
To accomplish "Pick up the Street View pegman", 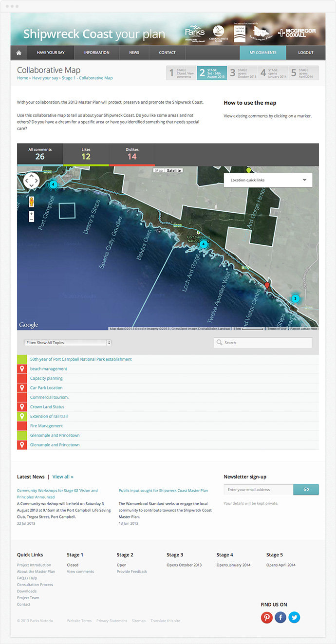I will point(31,202).
